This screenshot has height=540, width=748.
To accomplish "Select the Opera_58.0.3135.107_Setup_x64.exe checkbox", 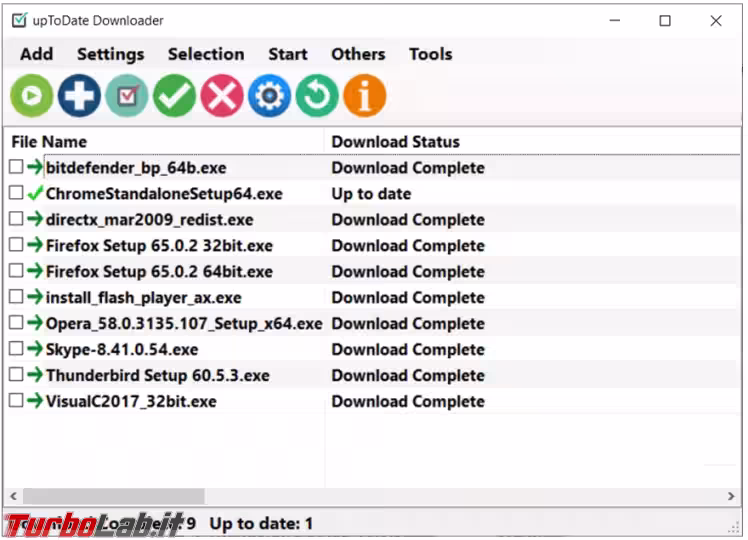I will coord(16,322).
